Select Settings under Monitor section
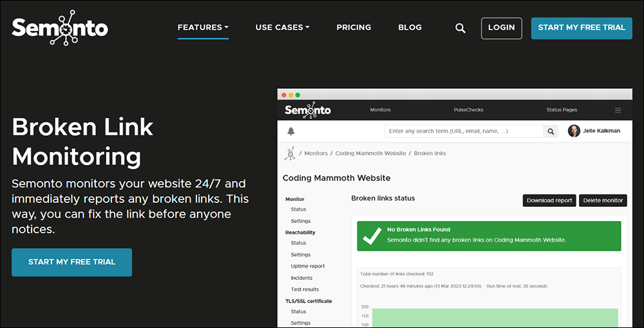 pyautogui.click(x=301, y=221)
